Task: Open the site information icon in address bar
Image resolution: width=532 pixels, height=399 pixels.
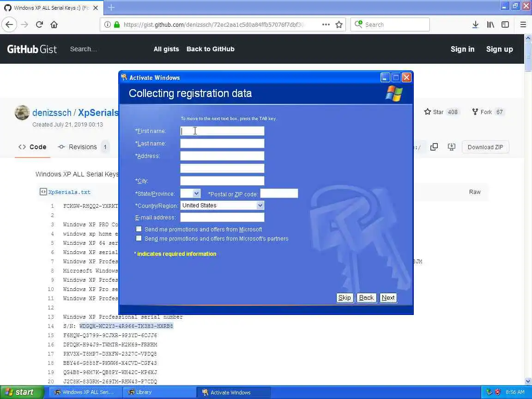Action: pos(108,24)
